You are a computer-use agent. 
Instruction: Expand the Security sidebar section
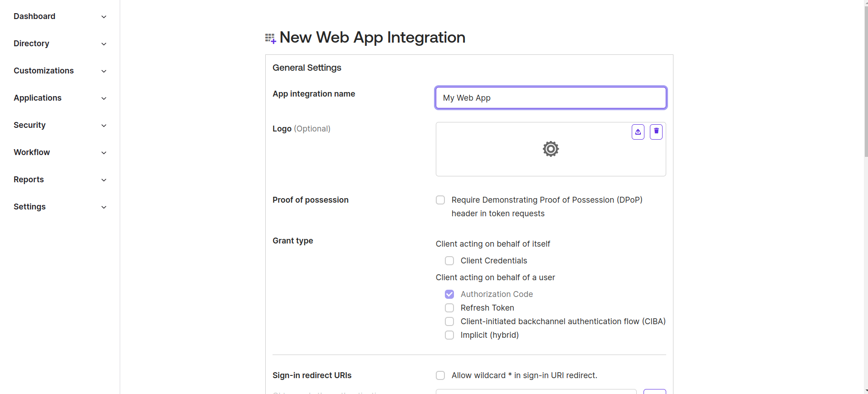tap(104, 126)
